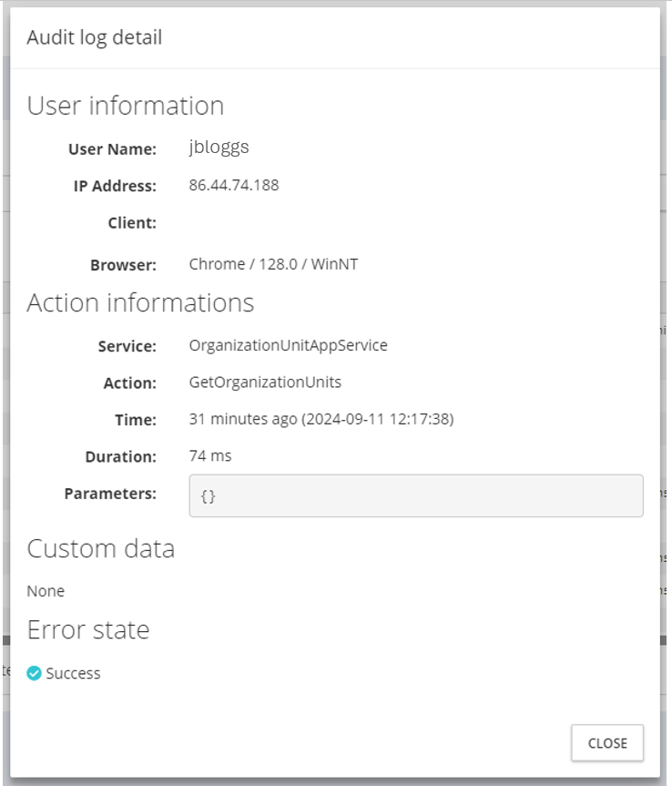
Task: Click the Success status text
Action: 73,674
